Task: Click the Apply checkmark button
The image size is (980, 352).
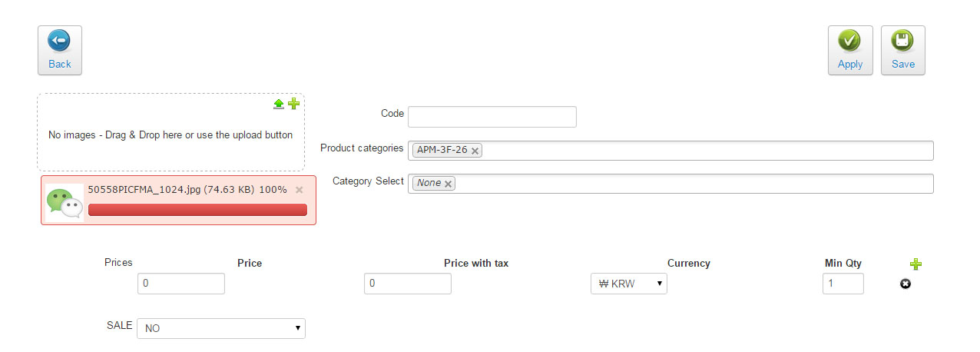Action: [x=850, y=51]
